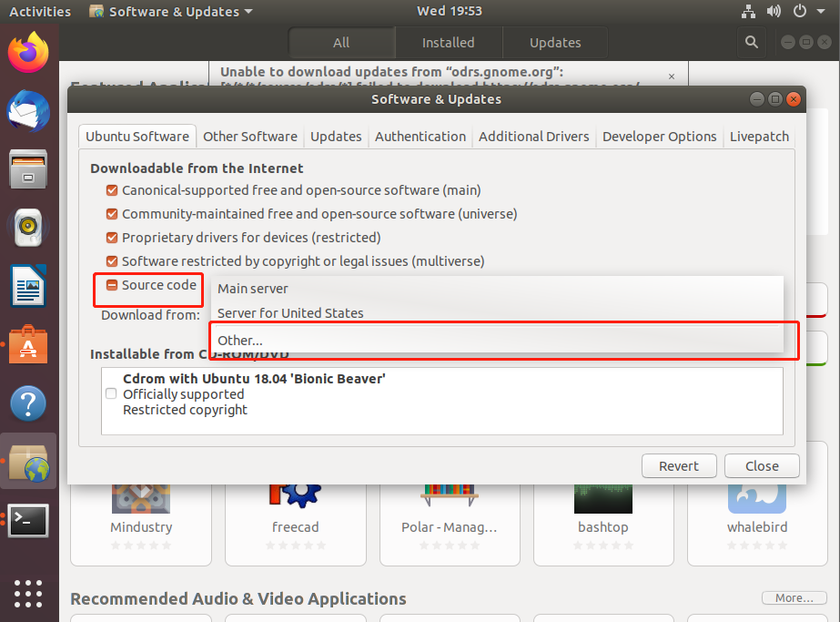The width and height of the screenshot is (840, 622).
Task: Click the Downloadable from the Internet heading
Action: click(x=197, y=168)
